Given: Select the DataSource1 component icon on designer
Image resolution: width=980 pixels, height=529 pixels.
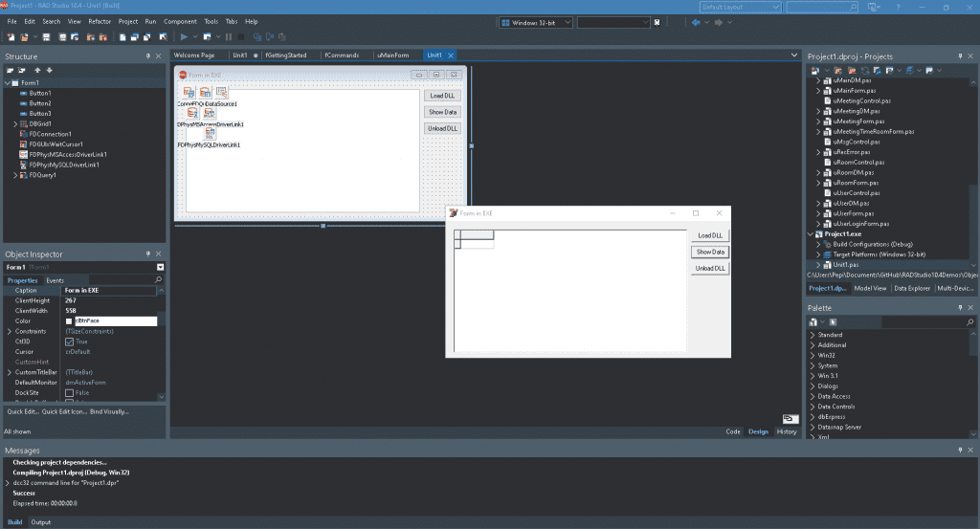Looking at the screenshot, I should click(x=221, y=93).
